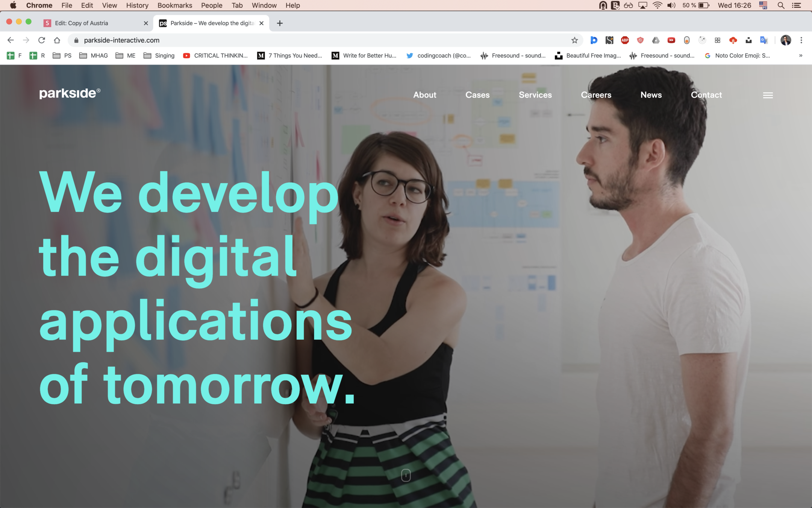Open the hamburger menu on Parkside site
The image size is (812, 508).
pyautogui.click(x=768, y=95)
